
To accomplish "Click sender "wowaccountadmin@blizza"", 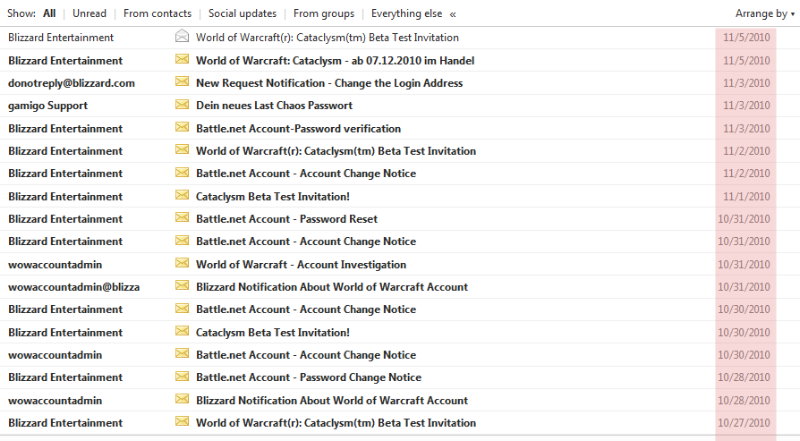I will (x=73, y=287).
